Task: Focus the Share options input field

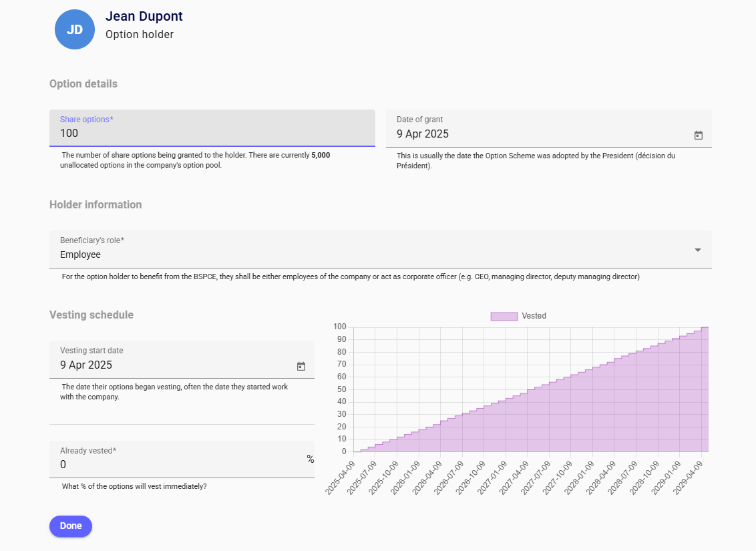Action: point(212,133)
